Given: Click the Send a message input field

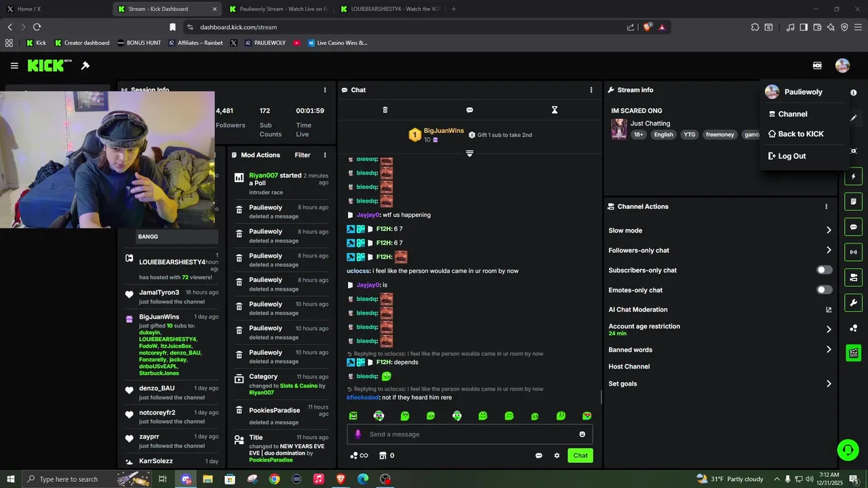Looking at the screenshot, I should 470,434.
